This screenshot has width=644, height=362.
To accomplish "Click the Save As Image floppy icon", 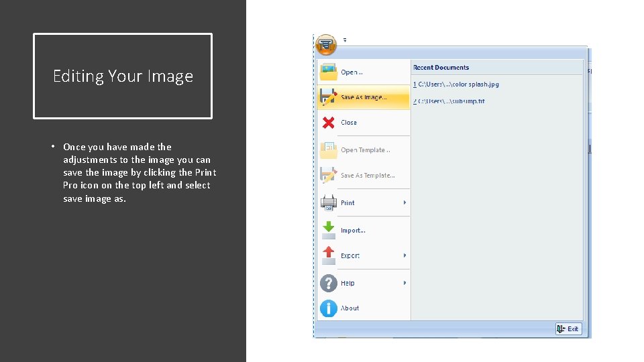I will pos(329,97).
